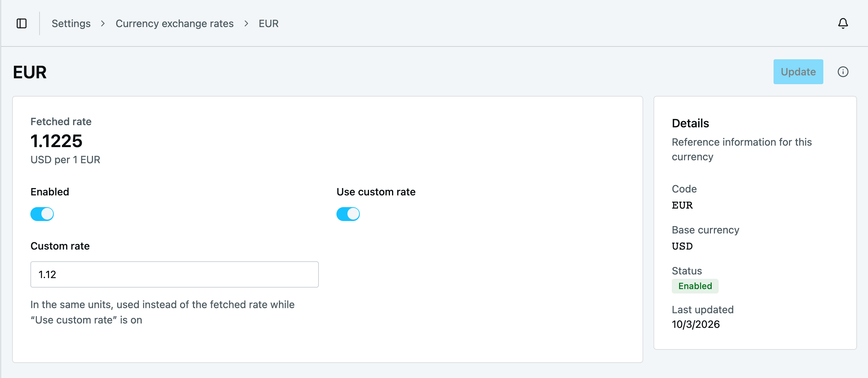Click the green Enabled status badge
Image resolution: width=868 pixels, height=378 pixels.
click(x=695, y=286)
